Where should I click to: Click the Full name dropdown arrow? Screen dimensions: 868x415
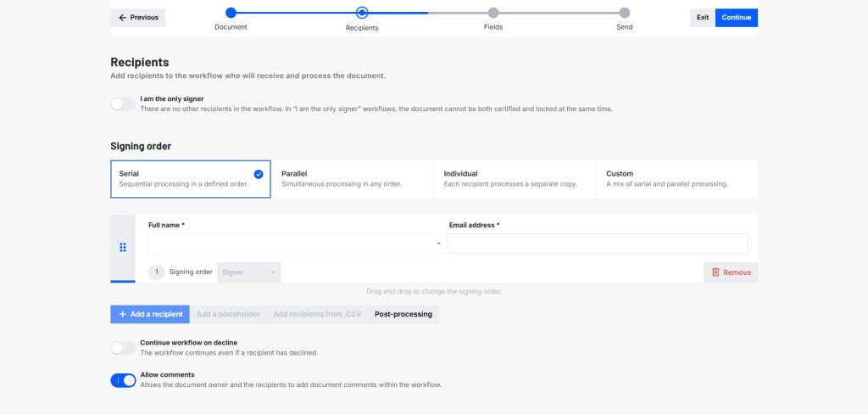point(438,244)
